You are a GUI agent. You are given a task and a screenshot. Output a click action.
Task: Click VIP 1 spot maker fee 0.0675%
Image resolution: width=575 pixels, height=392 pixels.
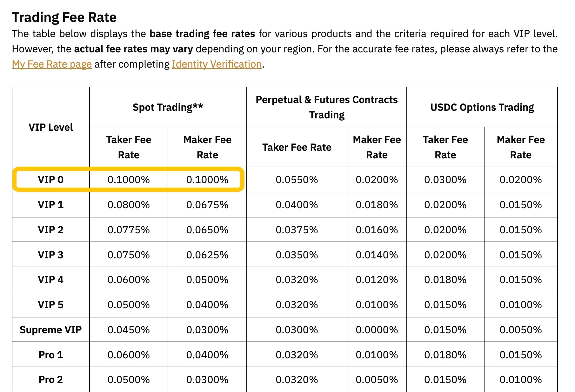pyautogui.click(x=207, y=205)
